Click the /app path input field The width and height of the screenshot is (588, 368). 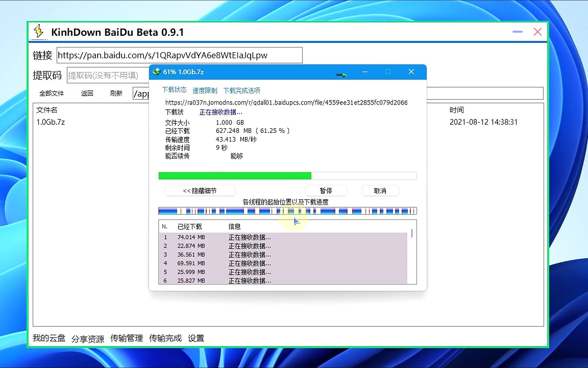[x=141, y=93]
